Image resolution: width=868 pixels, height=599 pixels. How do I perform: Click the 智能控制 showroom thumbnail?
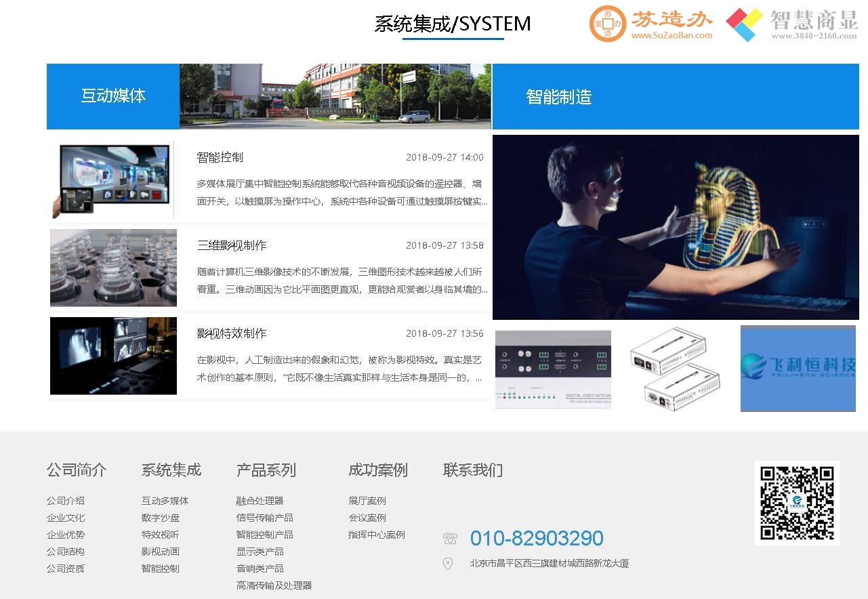point(112,180)
